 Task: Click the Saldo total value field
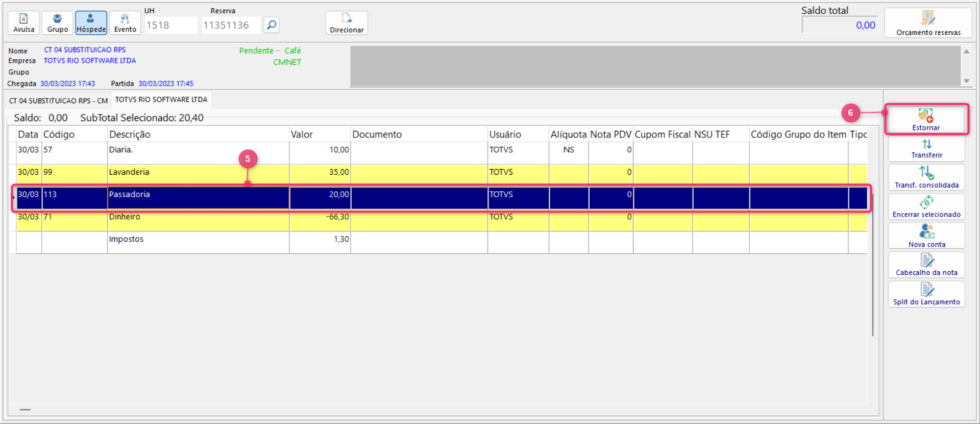(x=840, y=25)
